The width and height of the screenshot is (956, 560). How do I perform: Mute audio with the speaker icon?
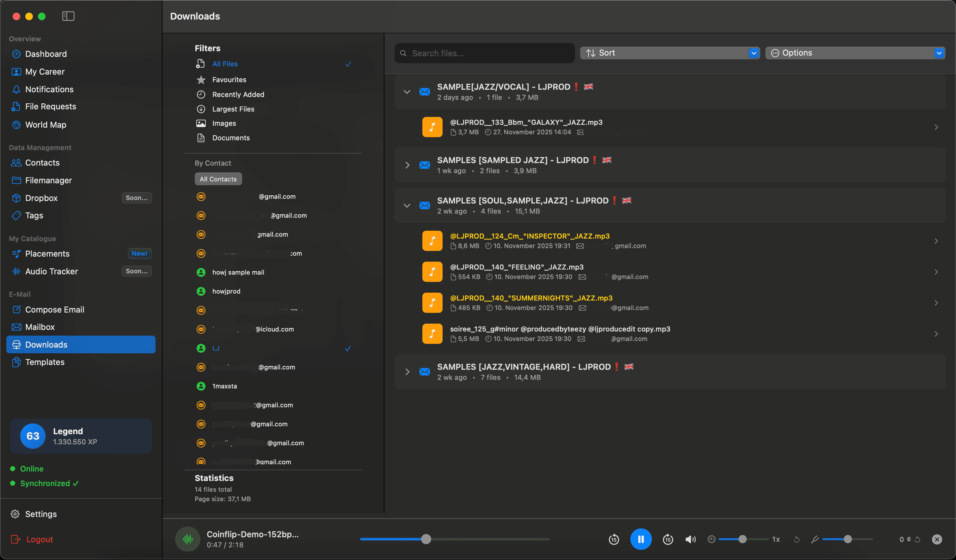[x=690, y=539]
